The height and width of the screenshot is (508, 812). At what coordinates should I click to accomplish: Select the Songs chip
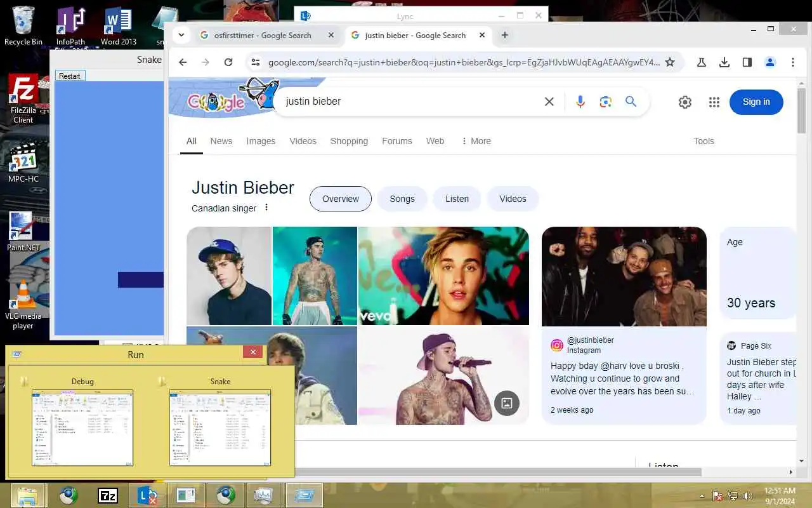tap(402, 199)
